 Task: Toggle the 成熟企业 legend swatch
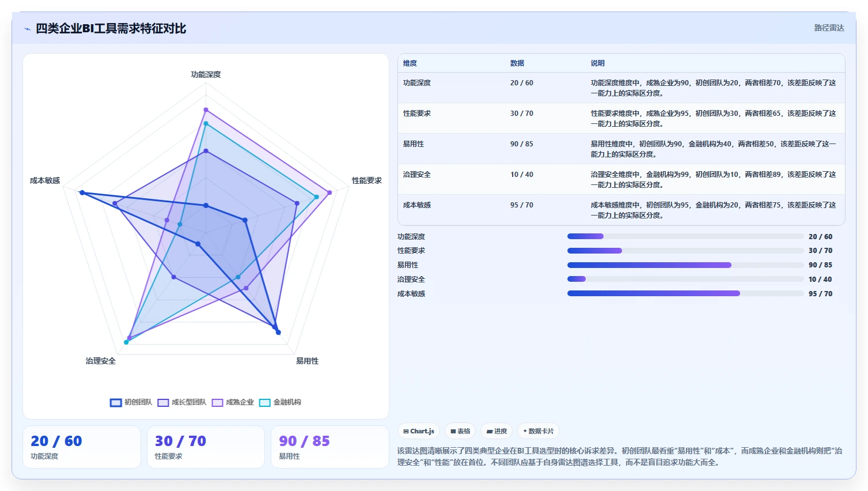coord(217,403)
